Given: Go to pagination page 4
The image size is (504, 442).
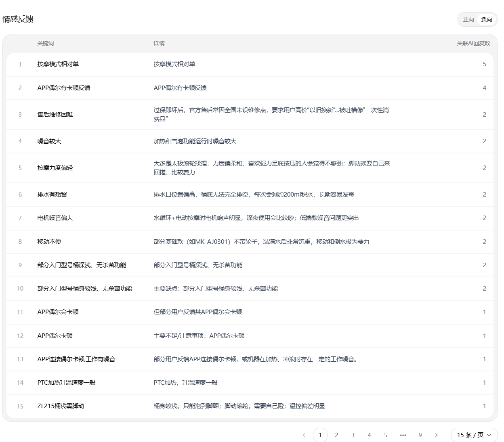Looking at the screenshot, I should pos(369,435).
